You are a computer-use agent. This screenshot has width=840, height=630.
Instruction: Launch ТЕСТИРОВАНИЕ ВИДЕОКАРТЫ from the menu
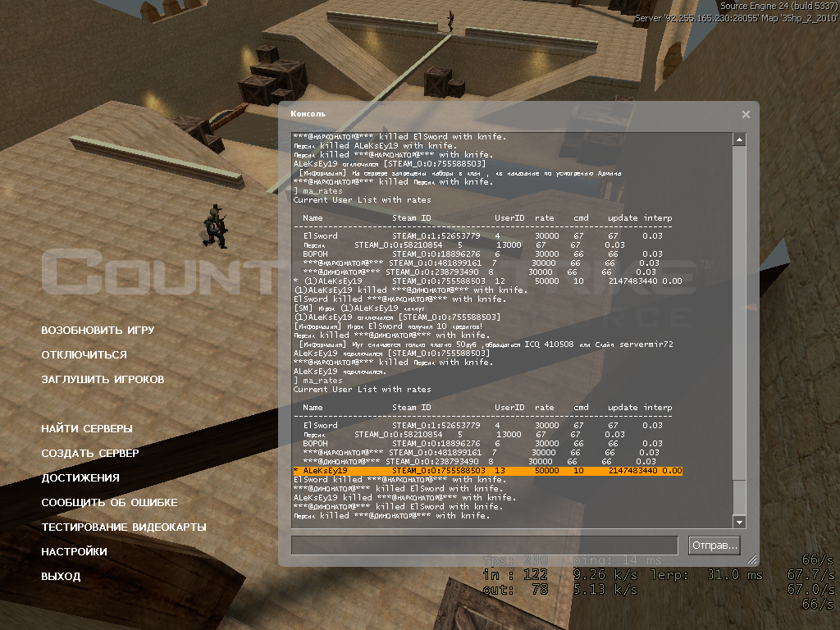(124, 527)
